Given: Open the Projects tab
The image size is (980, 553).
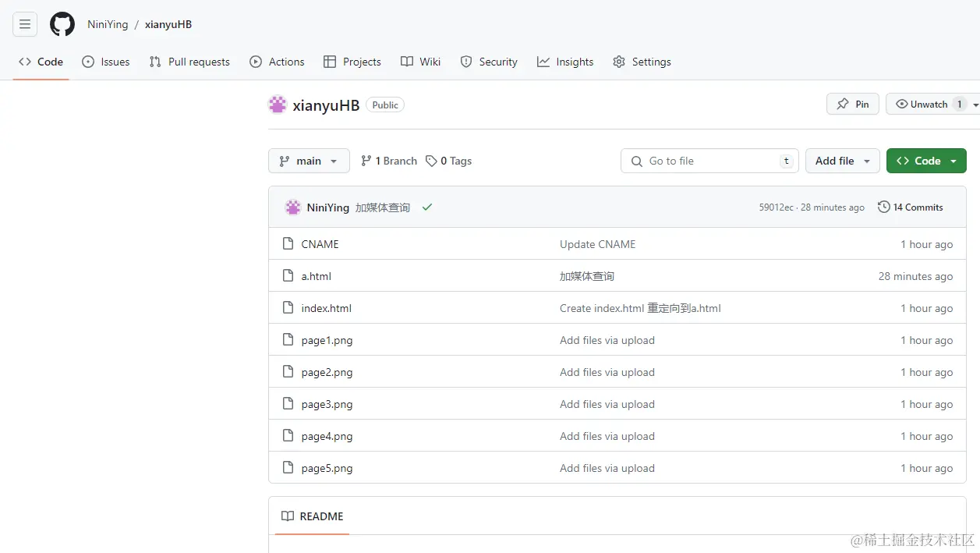Looking at the screenshot, I should [x=352, y=62].
